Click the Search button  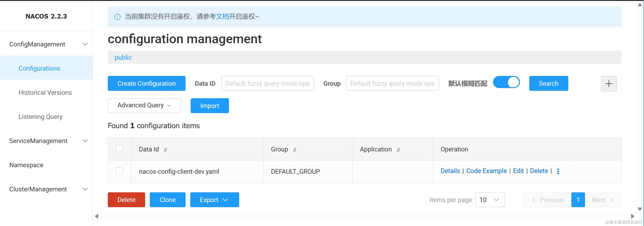(549, 83)
